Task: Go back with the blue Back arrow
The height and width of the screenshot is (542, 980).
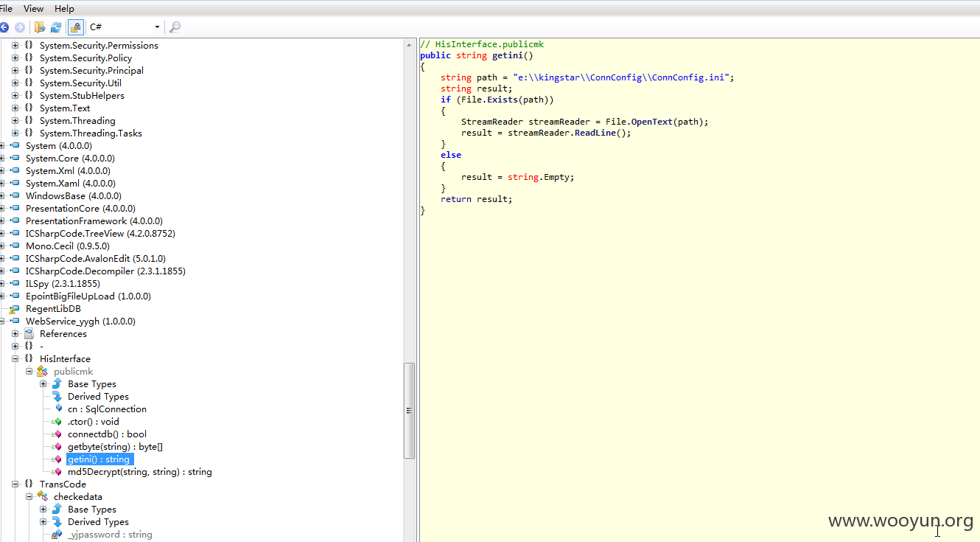Action: coord(4,27)
